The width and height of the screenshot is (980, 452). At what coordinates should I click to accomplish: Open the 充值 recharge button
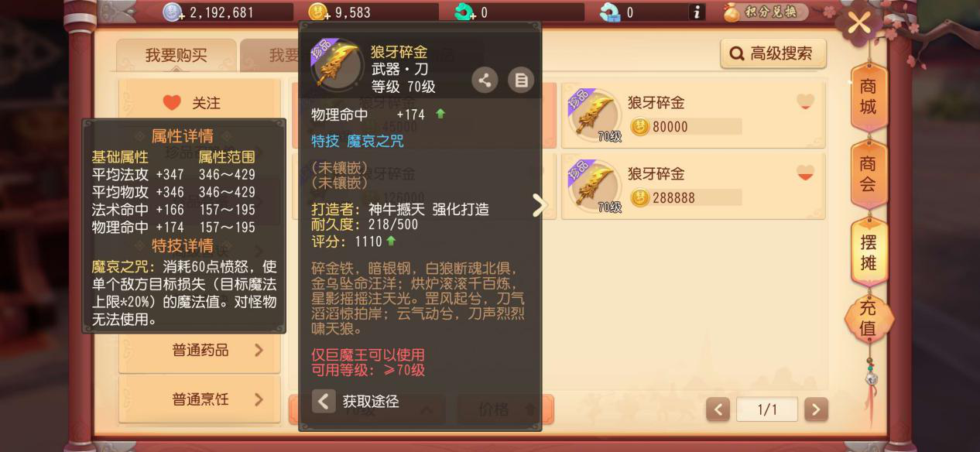[x=869, y=318]
